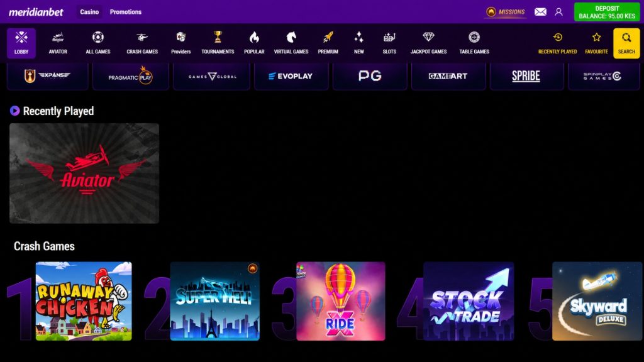Open the Aviator category icon

(x=58, y=38)
